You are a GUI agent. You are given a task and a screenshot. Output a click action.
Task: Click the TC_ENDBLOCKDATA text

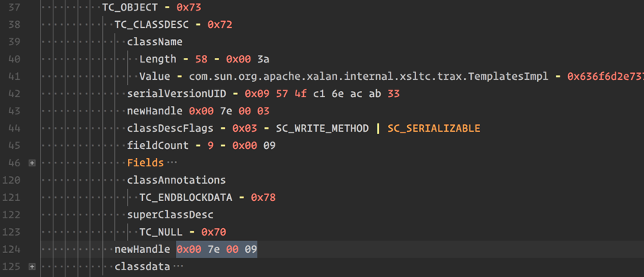pyautogui.click(x=186, y=198)
